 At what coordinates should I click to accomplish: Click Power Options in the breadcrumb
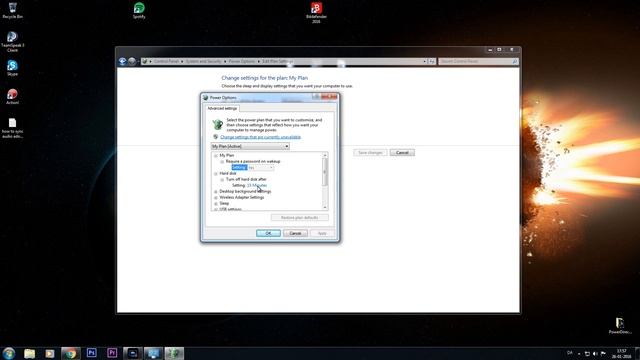[x=242, y=61]
